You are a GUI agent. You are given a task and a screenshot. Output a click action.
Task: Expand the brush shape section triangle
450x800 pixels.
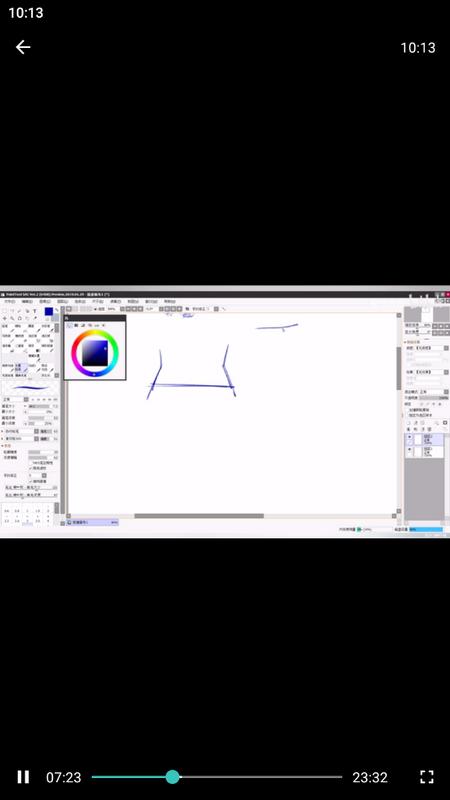pos(3,431)
